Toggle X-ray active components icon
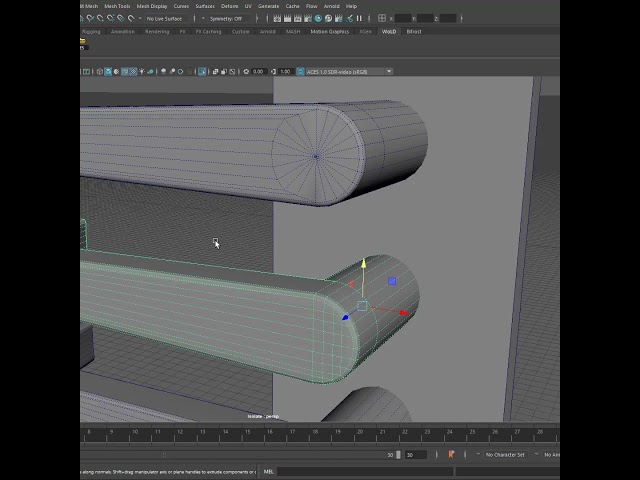 coord(224,72)
